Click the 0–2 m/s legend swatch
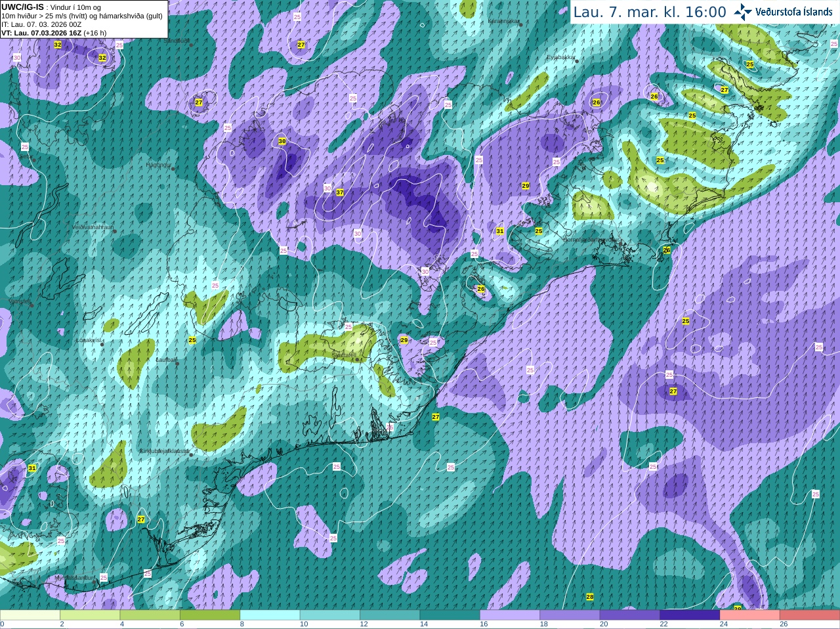Viewport: 840px width, 629px height. [30, 615]
